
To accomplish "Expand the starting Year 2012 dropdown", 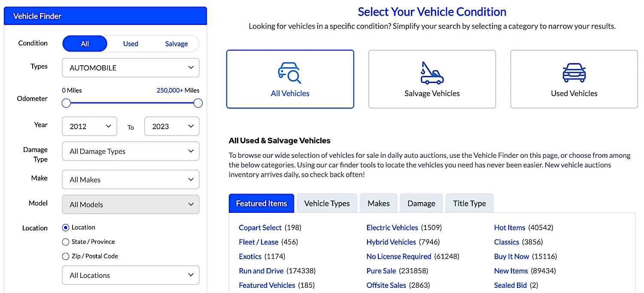I will point(89,126).
